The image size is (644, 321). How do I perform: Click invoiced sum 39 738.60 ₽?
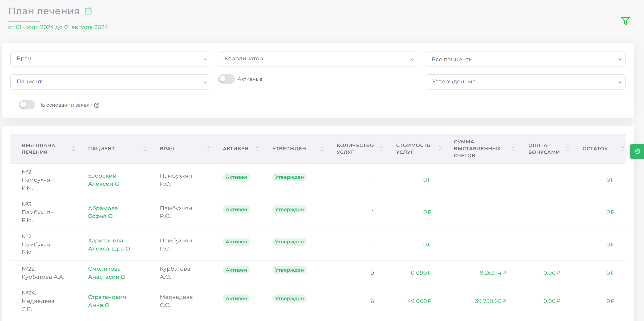(490, 301)
